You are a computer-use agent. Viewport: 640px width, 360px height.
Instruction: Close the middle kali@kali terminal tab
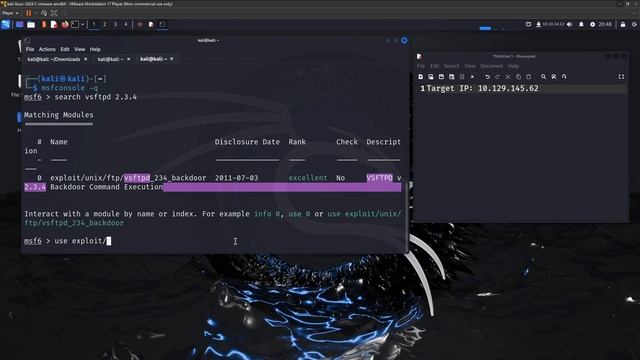tap(129, 59)
